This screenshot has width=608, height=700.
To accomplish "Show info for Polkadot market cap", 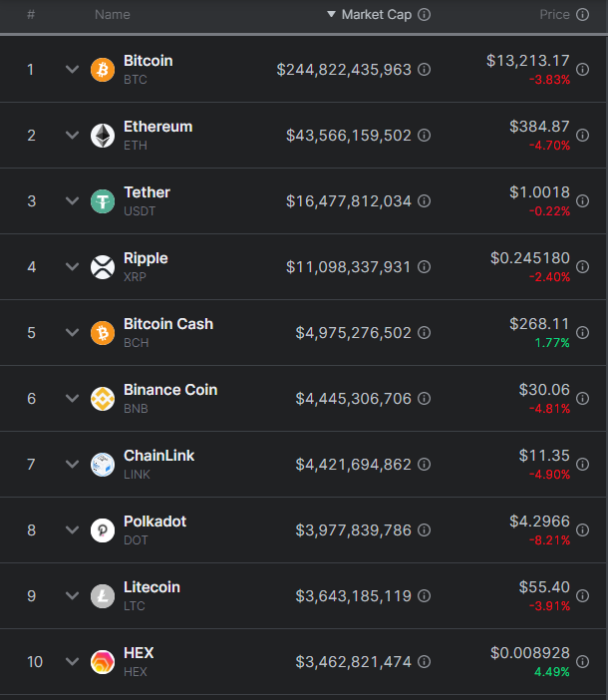I will (x=425, y=530).
